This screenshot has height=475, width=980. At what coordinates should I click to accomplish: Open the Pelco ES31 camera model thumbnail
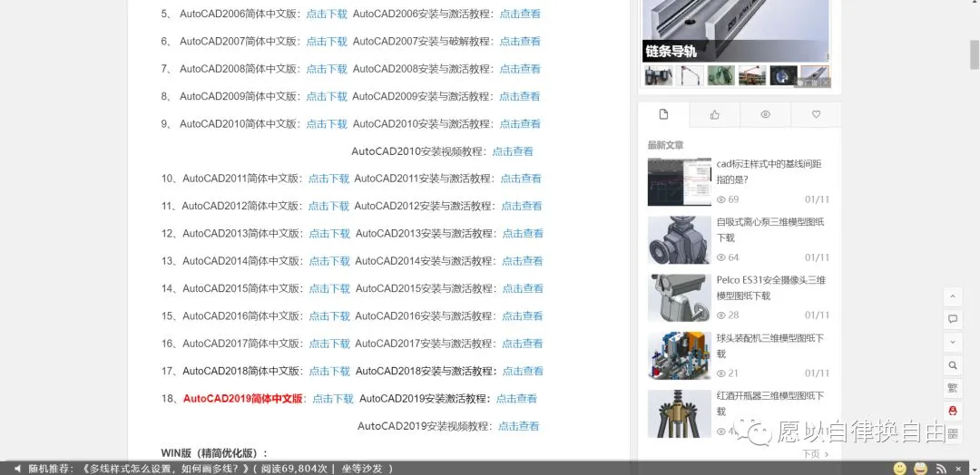(x=680, y=297)
